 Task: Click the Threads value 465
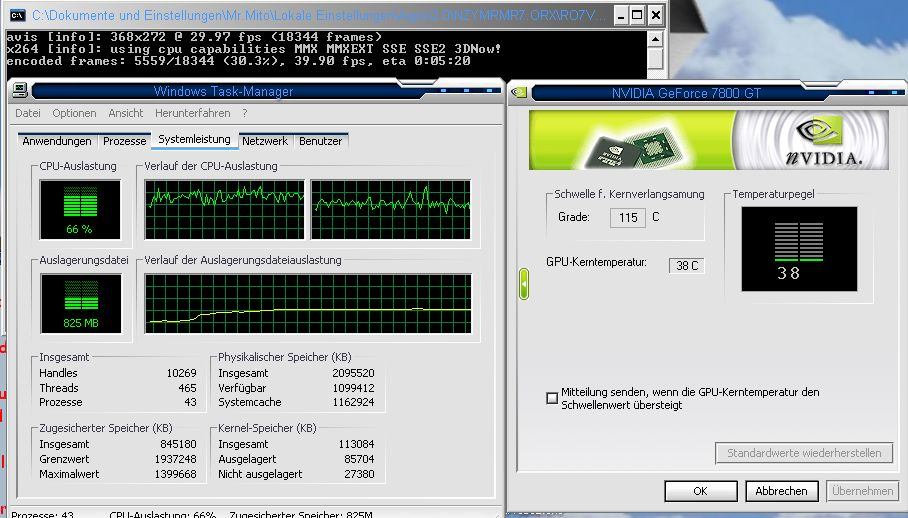pos(187,388)
